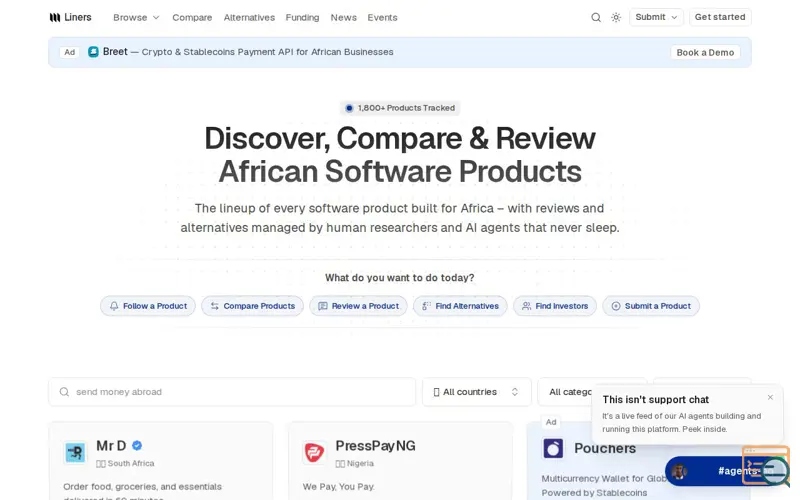Click the Follow a Product pill
The image size is (800, 500).
coord(147,306)
